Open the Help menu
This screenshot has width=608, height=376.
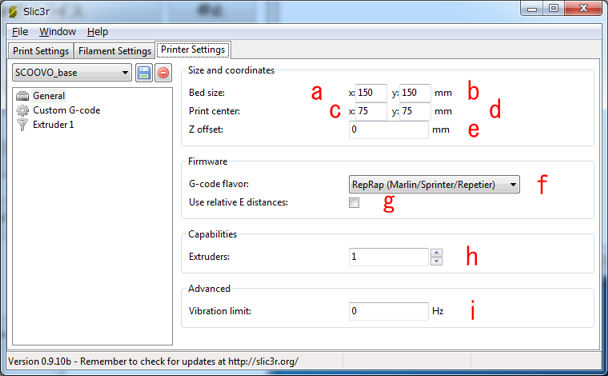pyautogui.click(x=97, y=32)
